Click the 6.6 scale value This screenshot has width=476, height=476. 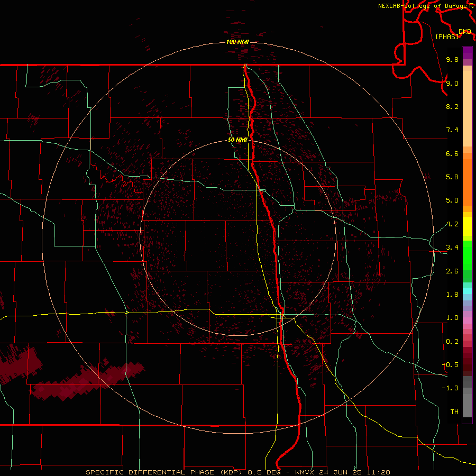click(452, 153)
